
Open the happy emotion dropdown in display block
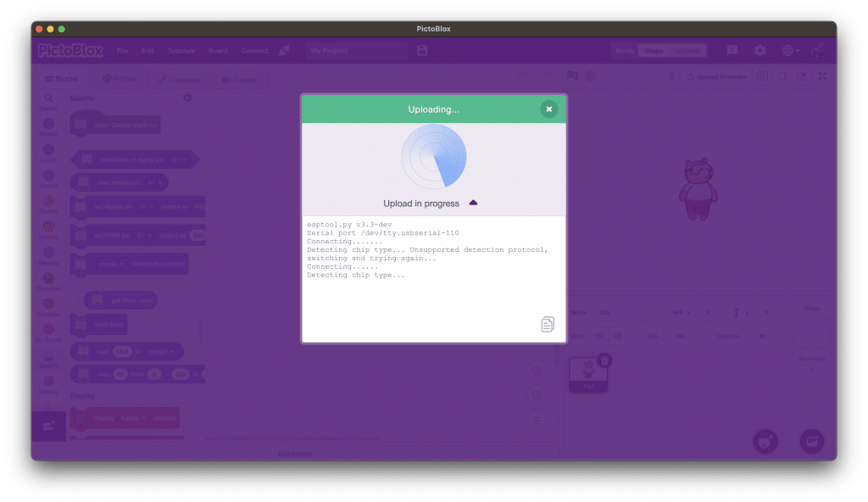[133, 418]
